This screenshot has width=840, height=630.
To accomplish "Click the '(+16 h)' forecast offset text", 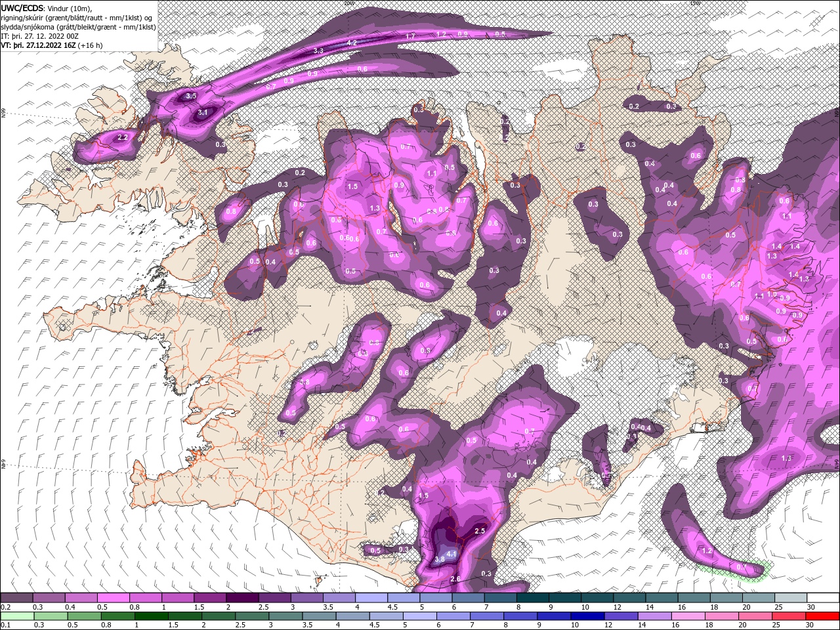I will tap(90, 45).
